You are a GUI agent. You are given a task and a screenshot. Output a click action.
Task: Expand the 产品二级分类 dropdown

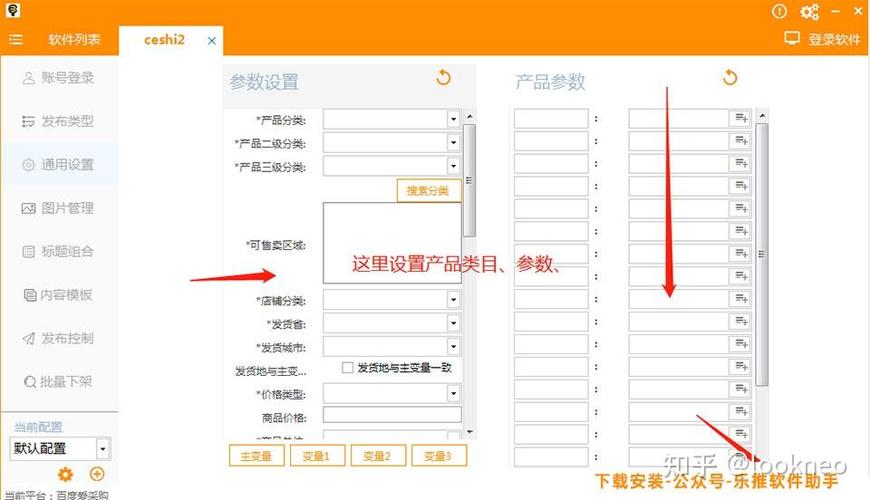pos(453,143)
